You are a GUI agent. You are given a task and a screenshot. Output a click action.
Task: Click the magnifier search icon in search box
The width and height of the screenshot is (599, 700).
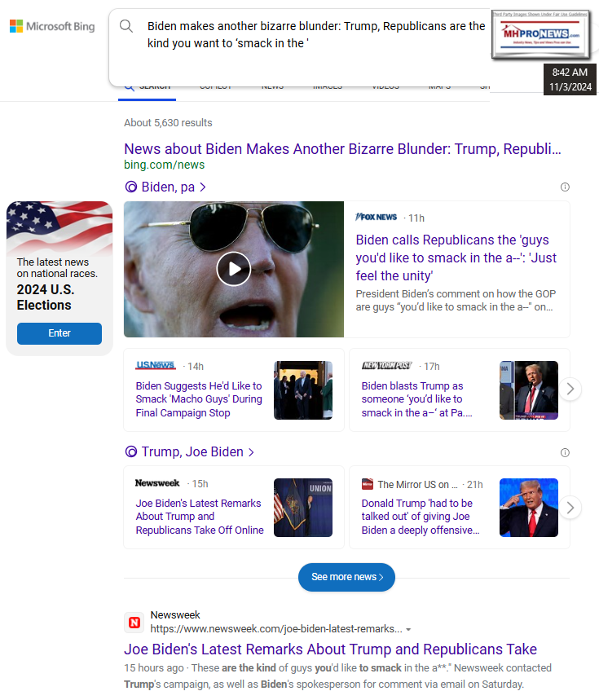(x=126, y=26)
